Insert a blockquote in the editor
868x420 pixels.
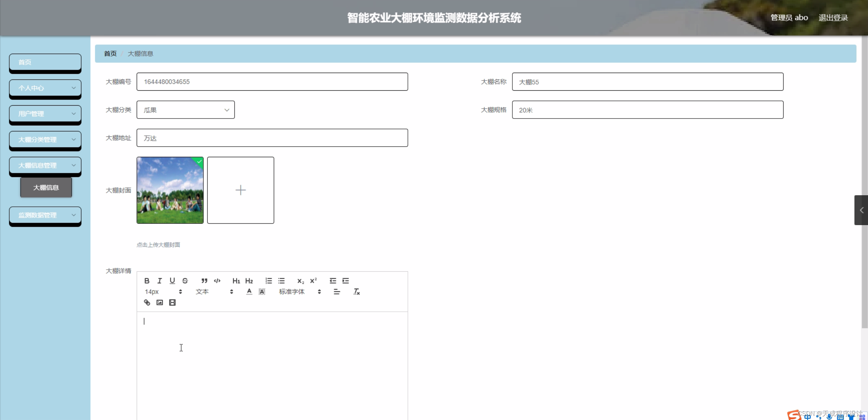pyautogui.click(x=204, y=281)
